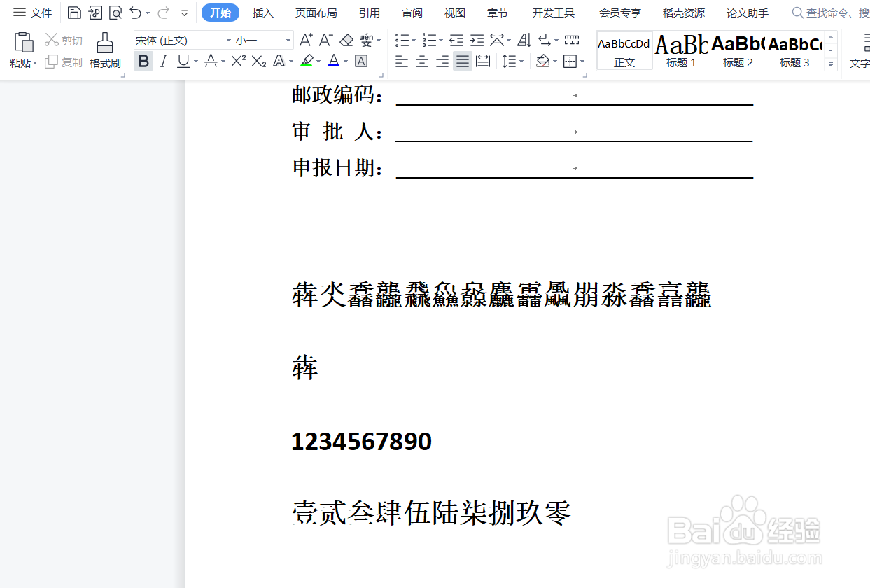Click the Undo arrow
870x588 pixels.
click(x=137, y=12)
